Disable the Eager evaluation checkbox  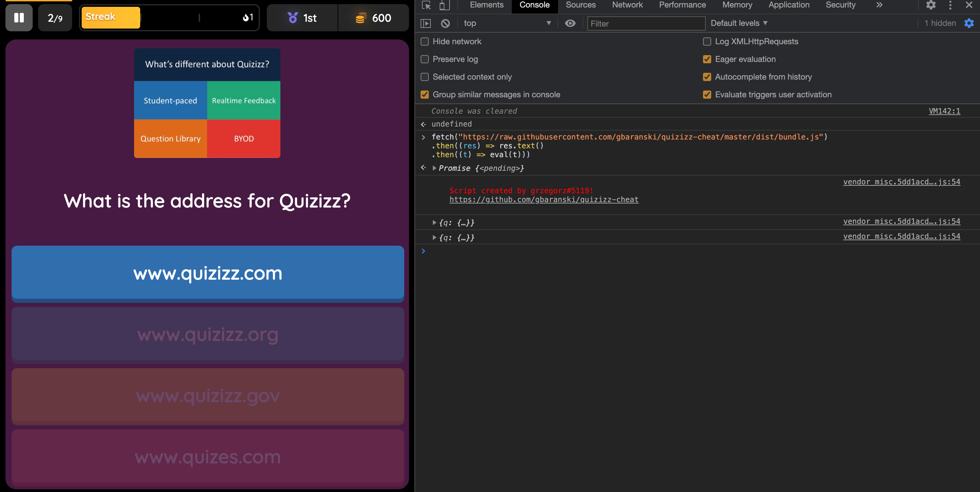(x=707, y=59)
